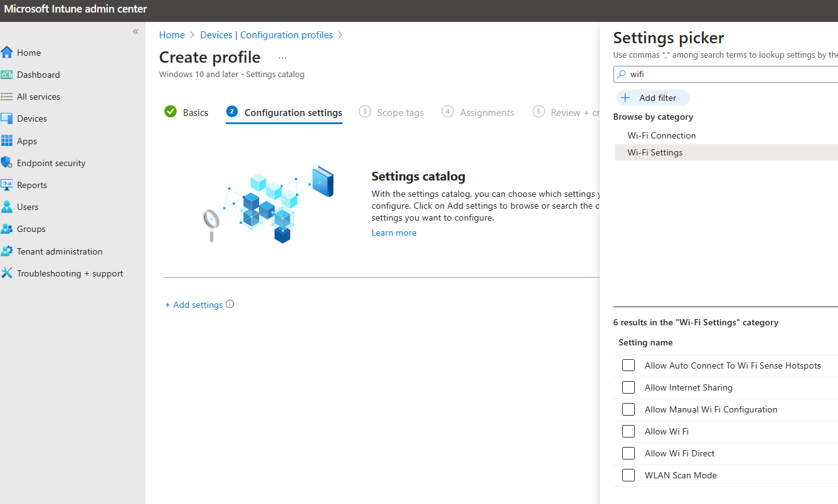
Task: Open Groups in the left menu
Action: point(31,229)
